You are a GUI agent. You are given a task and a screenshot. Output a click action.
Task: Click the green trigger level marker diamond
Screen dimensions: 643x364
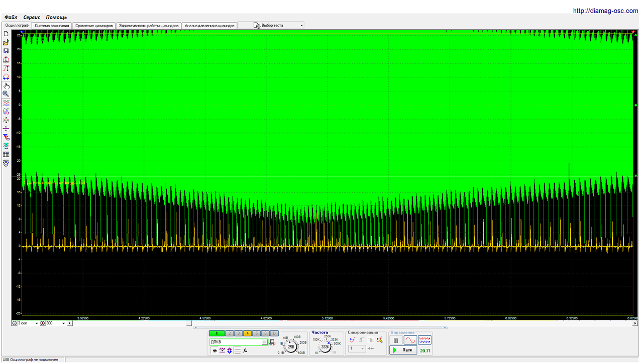click(636, 105)
